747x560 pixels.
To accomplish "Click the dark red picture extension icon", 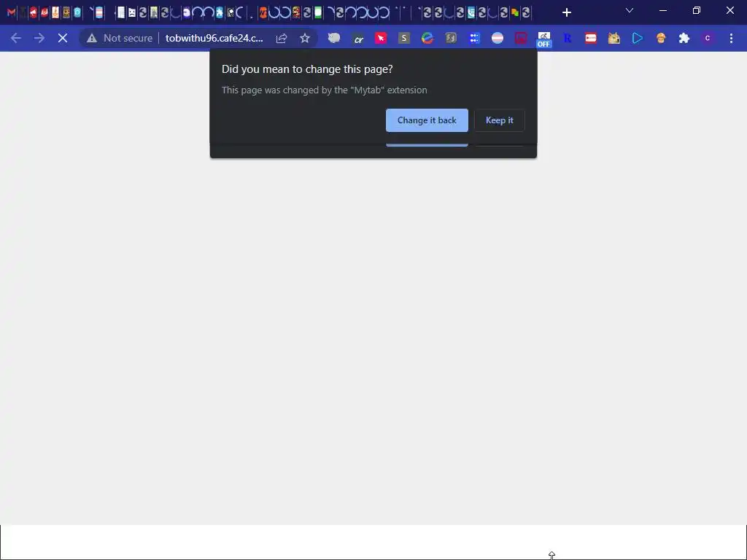I will pos(521,38).
